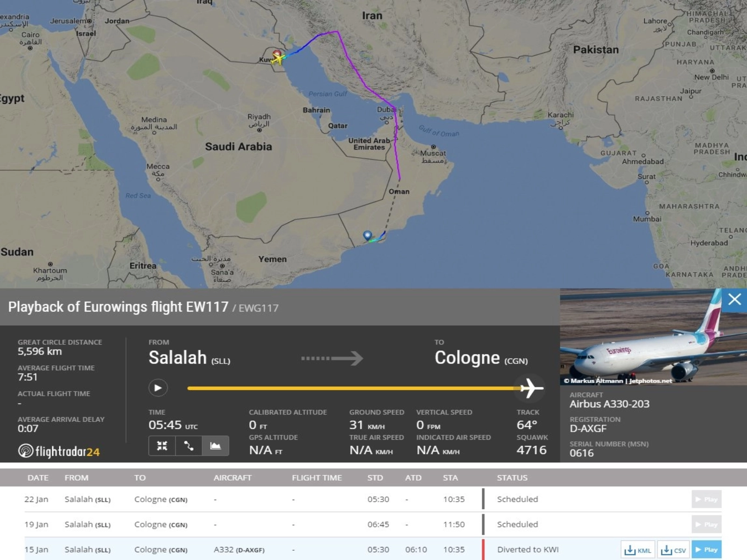
Task: Click the red destination marker at Kuwait
Action: point(276,54)
